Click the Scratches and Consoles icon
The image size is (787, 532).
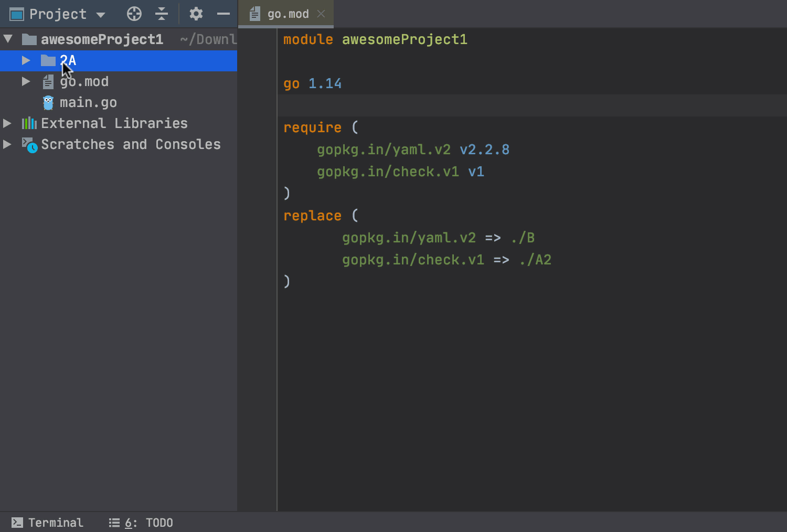point(29,145)
